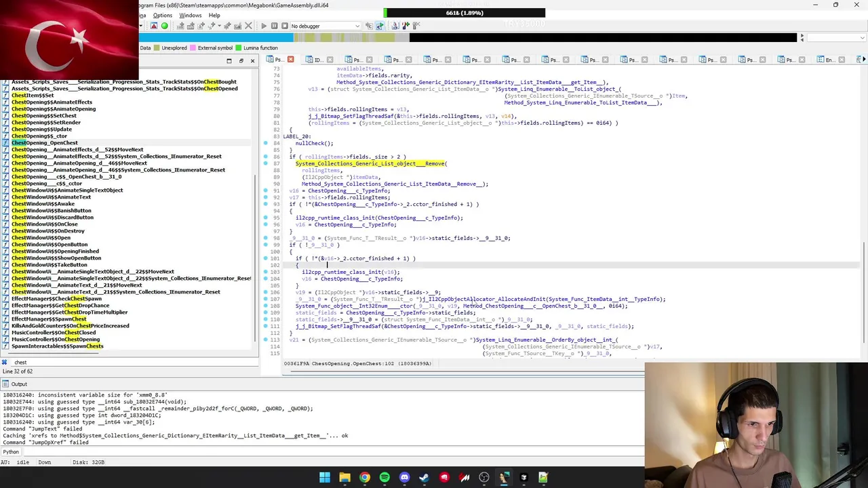
Task: Click function icon beside ChestOpening$$Update
Action: tap(5, 129)
